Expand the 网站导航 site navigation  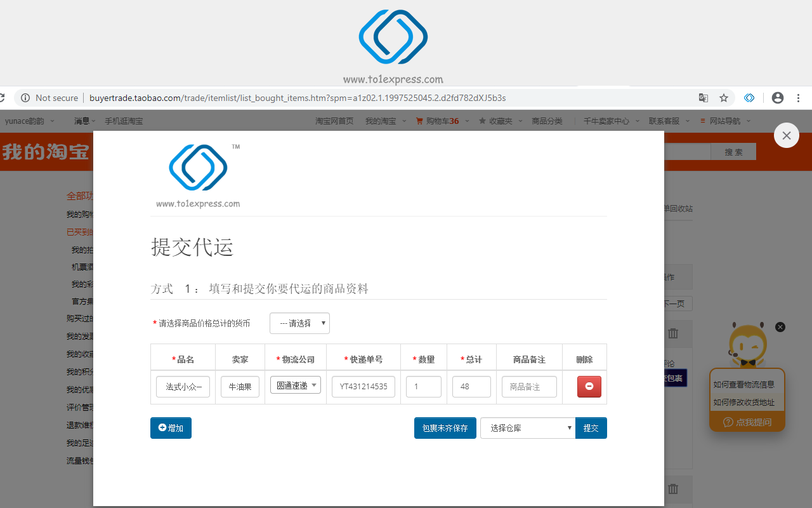point(726,121)
